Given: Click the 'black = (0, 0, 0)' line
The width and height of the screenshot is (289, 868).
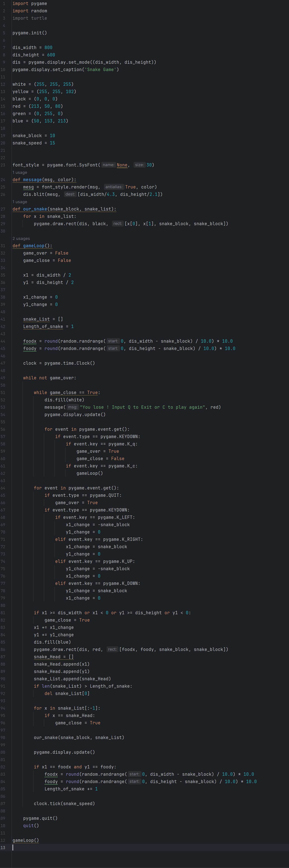Looking at the screenshot, I should tap(35, 99).
